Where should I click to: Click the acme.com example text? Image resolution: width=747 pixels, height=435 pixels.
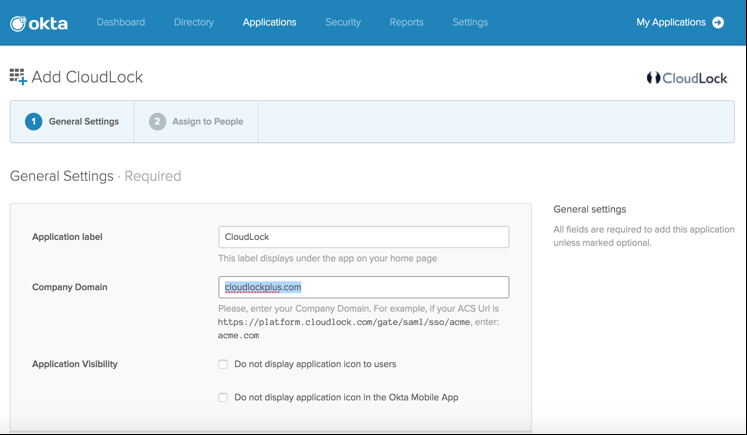coord(238,335)
